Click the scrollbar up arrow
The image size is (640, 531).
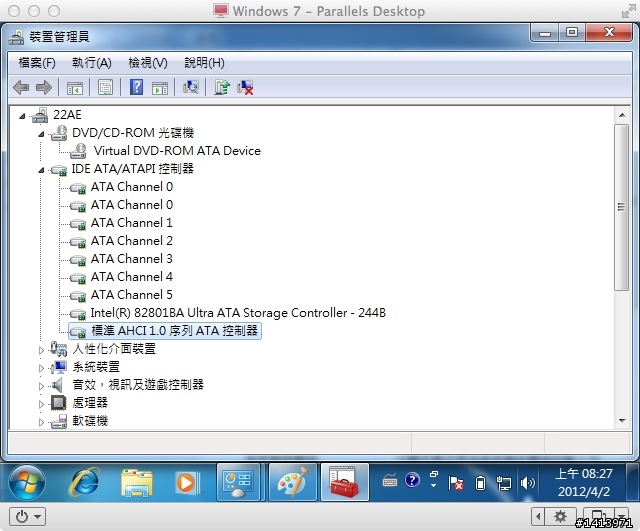622,115
